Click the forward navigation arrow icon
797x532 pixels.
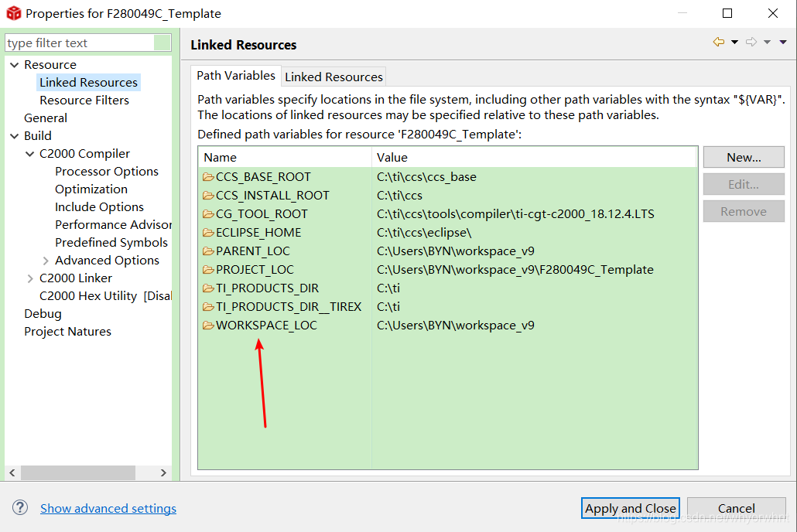[x=751, y=42]
